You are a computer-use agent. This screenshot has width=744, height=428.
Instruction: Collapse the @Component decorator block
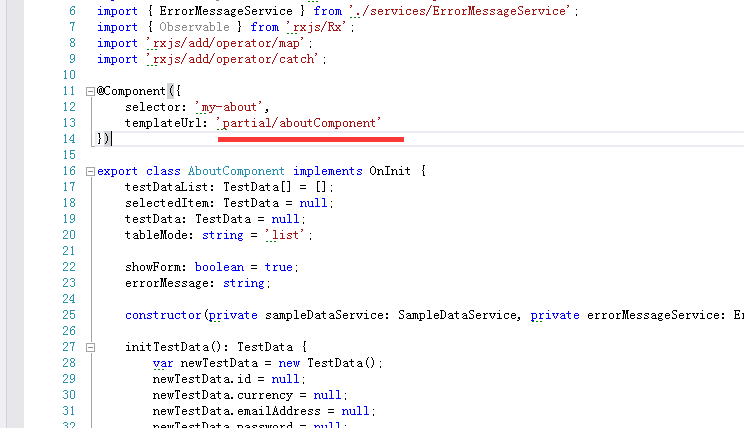click(x=90, y=92)
